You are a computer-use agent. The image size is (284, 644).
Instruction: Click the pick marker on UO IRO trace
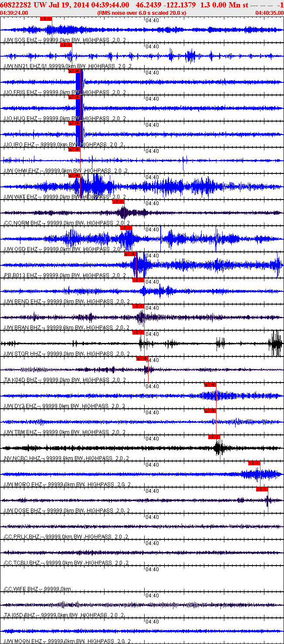pos(74,123)
